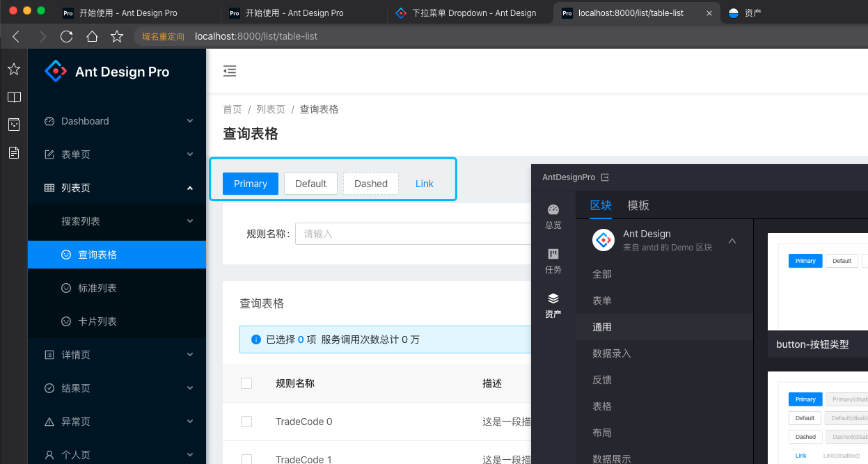Bookmark page with star icon in toolbar

tap(117, 36)
